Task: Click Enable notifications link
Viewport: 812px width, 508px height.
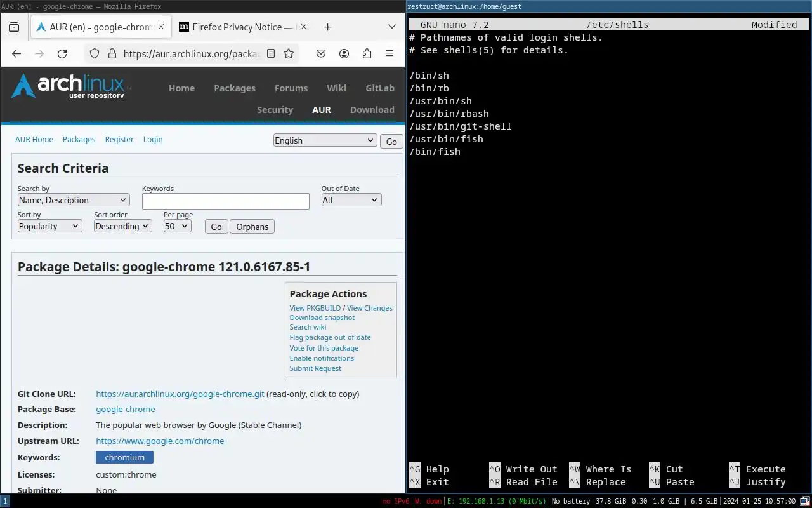Action: pyautogui.click(x=322, y=358)
